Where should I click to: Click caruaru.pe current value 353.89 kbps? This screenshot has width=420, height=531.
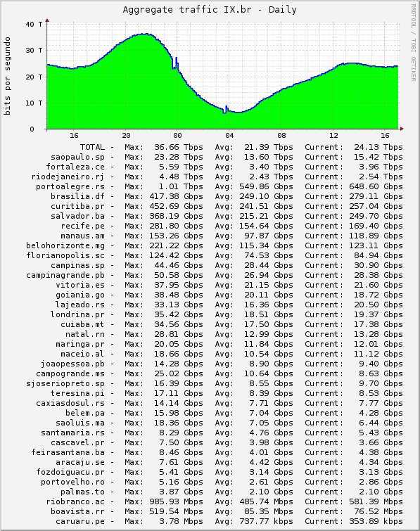click(x=376, y=521)
